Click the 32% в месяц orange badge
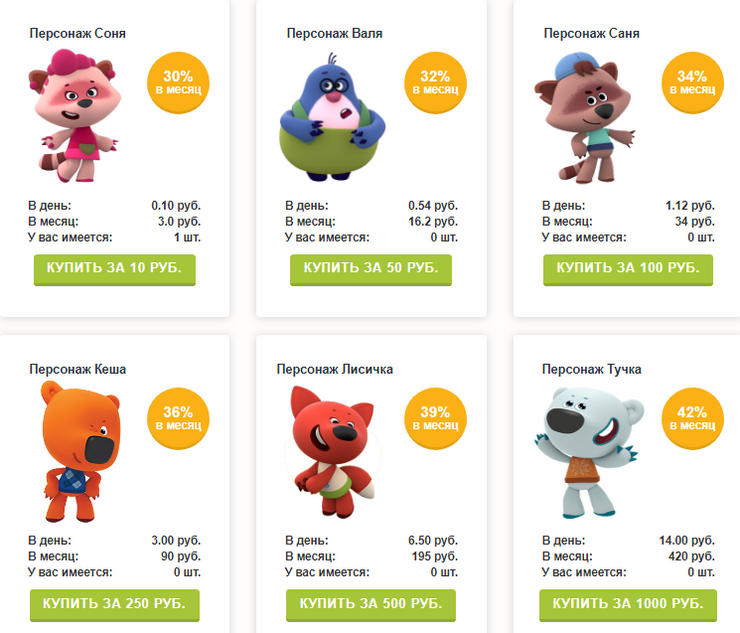 436,83
